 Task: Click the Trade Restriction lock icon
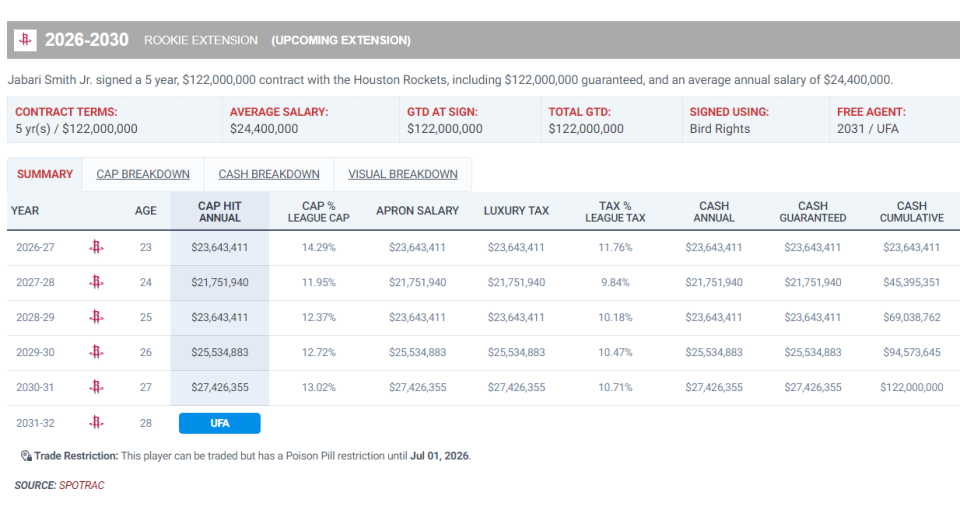pyautogui.click(x=26, y=456)
